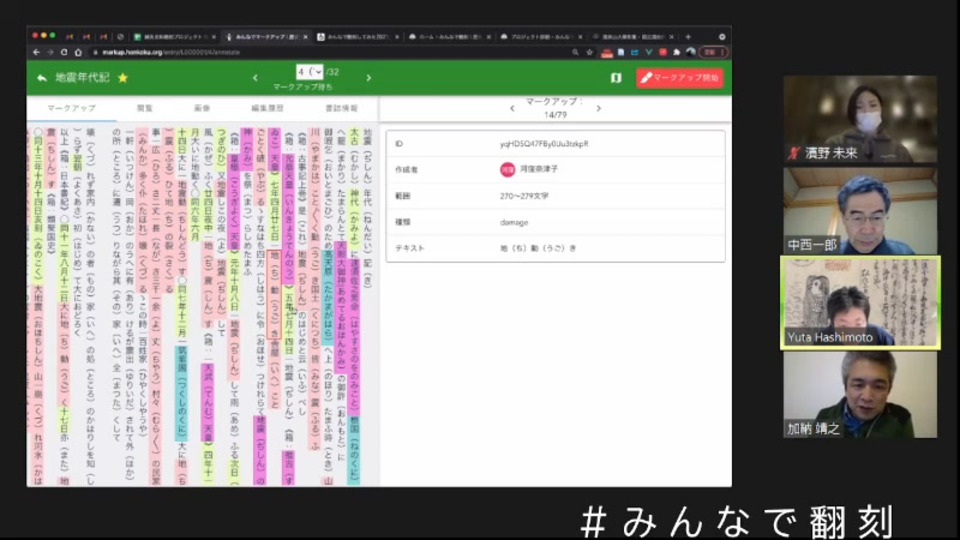
Task: Click the author name beside the red avatar
Action: 539,169
